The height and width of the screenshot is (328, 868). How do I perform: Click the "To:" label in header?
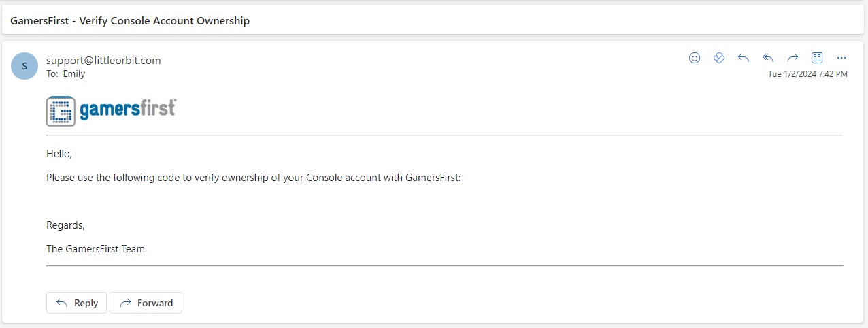pyautogui.click(x=52, y=73)
